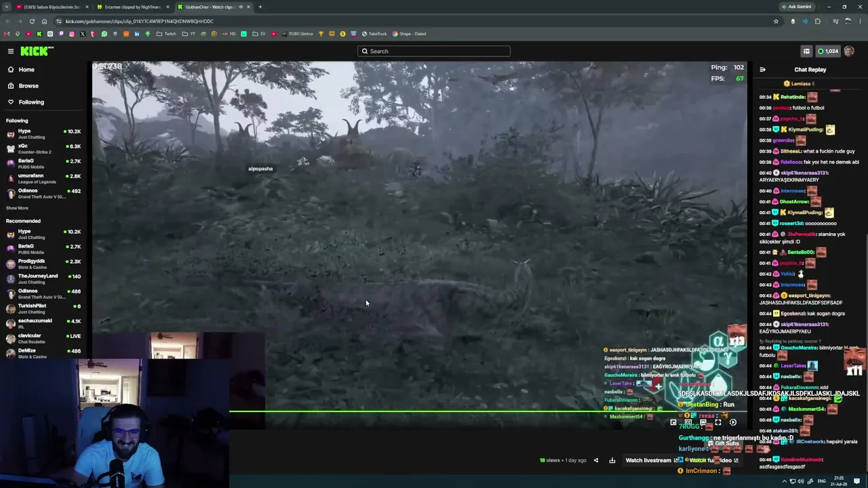Image resolution: width=868 pixels, height=488 pixels.
Task: Open the user profile avatar menu
Action: click(849, 51)
